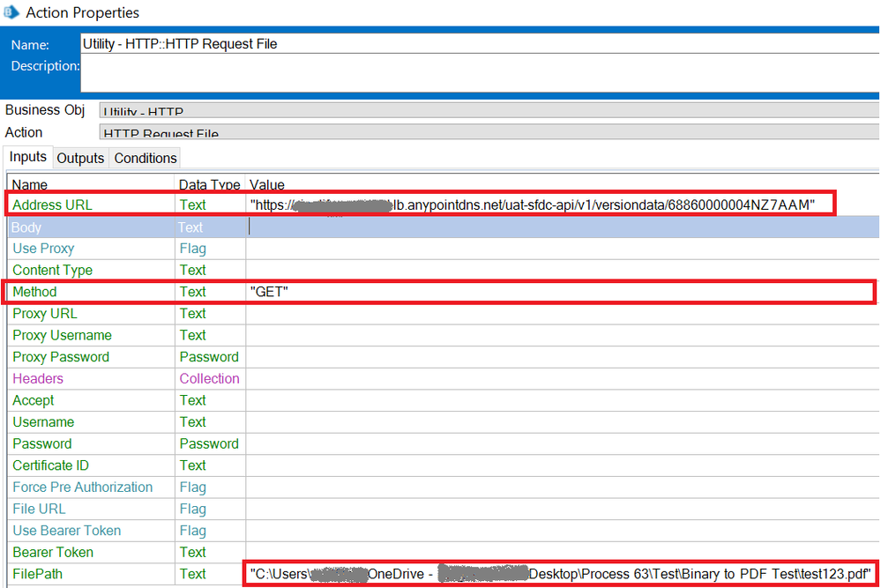Select the Bearer Token value cell
This screenshot has height=588, width=881.
563,553
